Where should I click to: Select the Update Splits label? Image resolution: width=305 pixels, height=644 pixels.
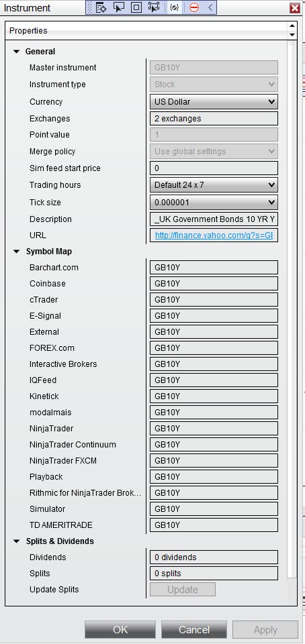54,590
